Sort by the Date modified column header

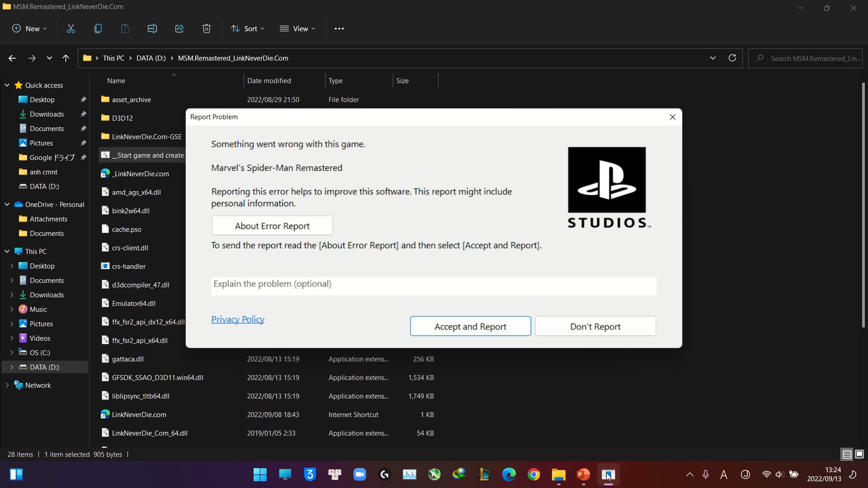pyautogui.click(x=284, y=80)
